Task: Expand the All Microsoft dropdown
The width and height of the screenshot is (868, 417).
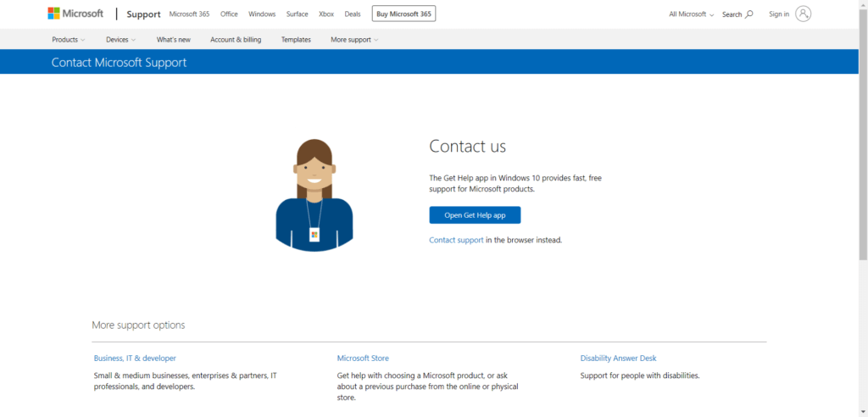Action: (691, 14)
